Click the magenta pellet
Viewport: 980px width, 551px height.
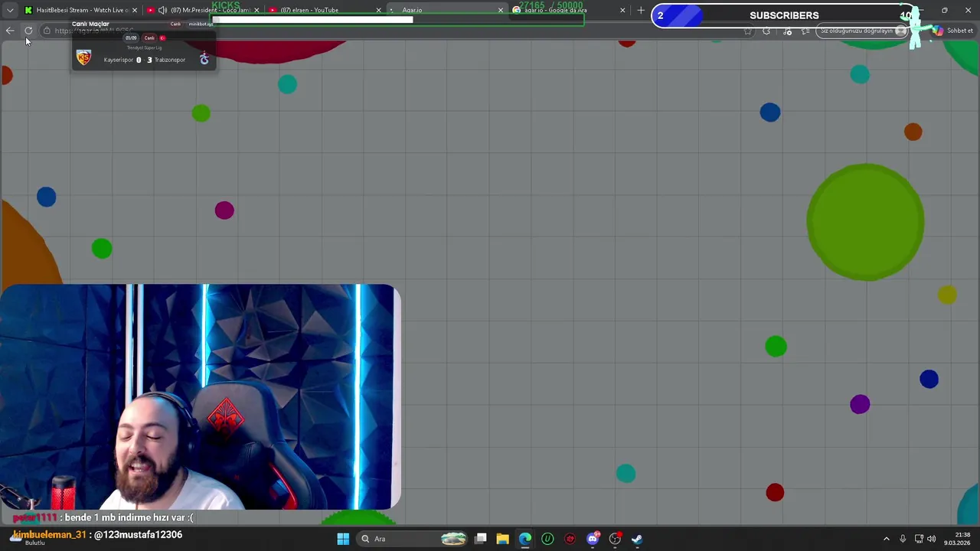pyautogui.click(x=224, y=210)
